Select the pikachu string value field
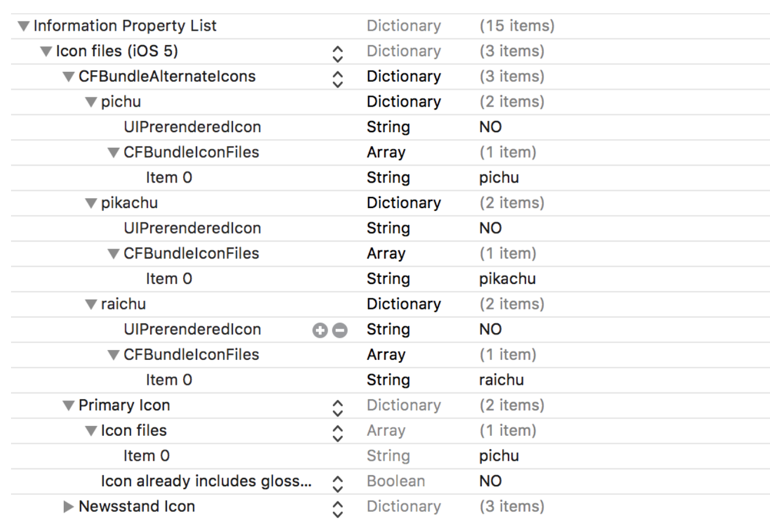 [x=507, y=279]
